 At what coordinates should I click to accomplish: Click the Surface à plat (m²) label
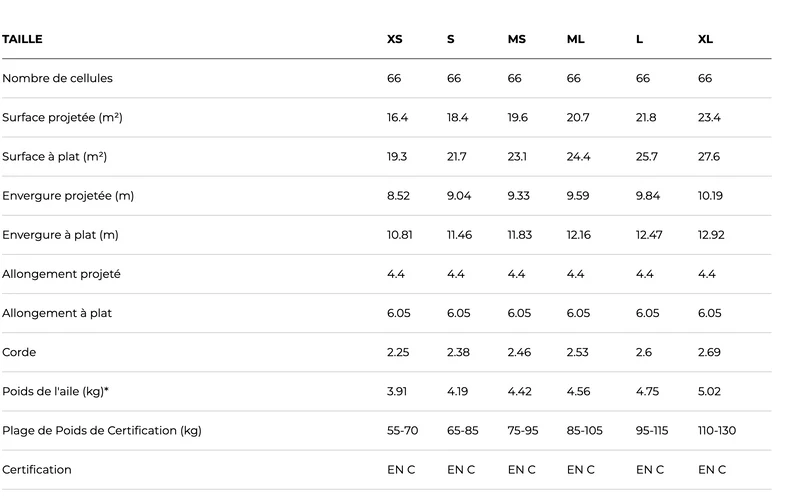55,157
